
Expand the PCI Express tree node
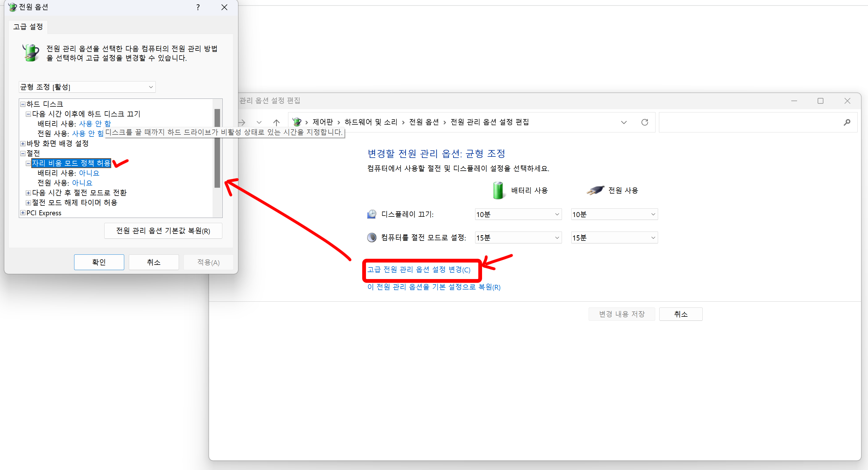(x=23, y=213)
